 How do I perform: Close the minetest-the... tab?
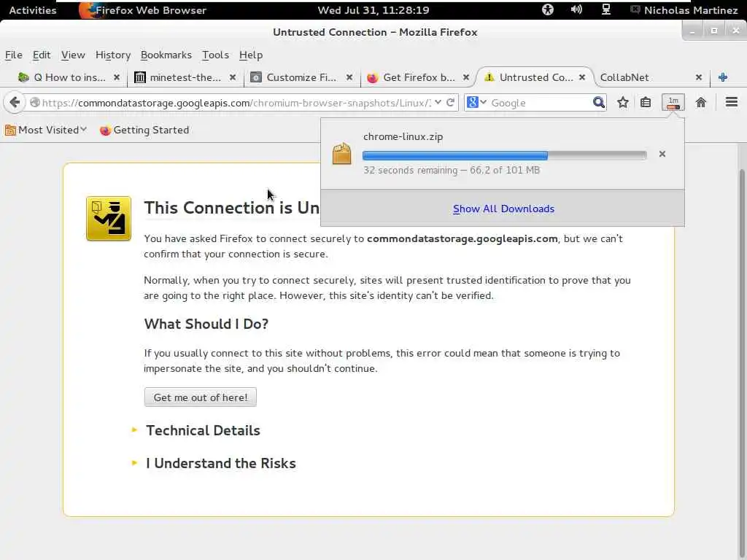tap(233, 77)
